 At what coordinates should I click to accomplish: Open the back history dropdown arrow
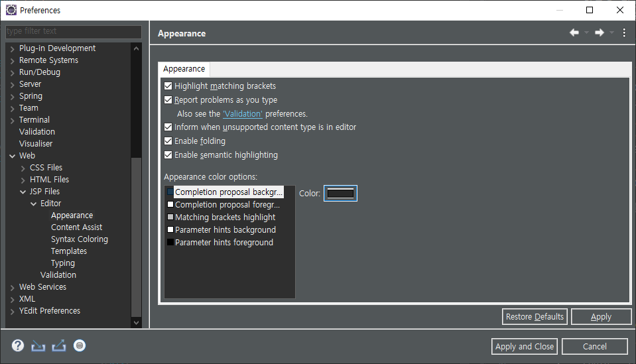[586, 33]
